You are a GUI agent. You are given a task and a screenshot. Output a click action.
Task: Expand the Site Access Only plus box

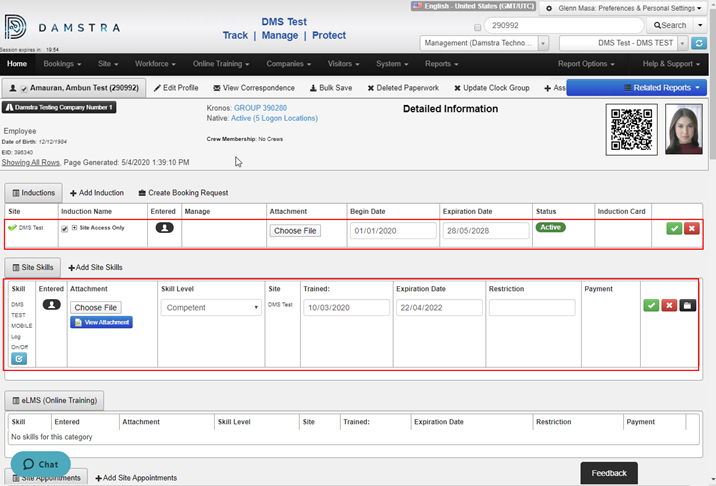74,227
